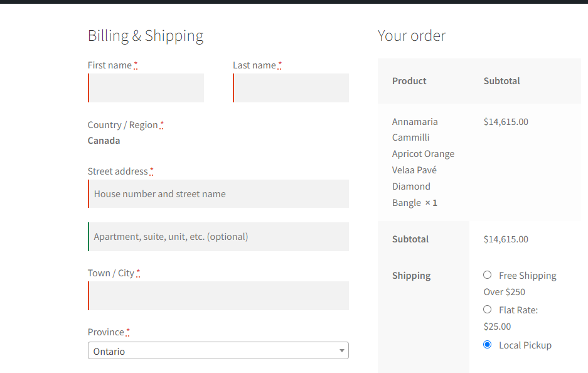
Task: Click the Last name input field
Action: (291, 88)
